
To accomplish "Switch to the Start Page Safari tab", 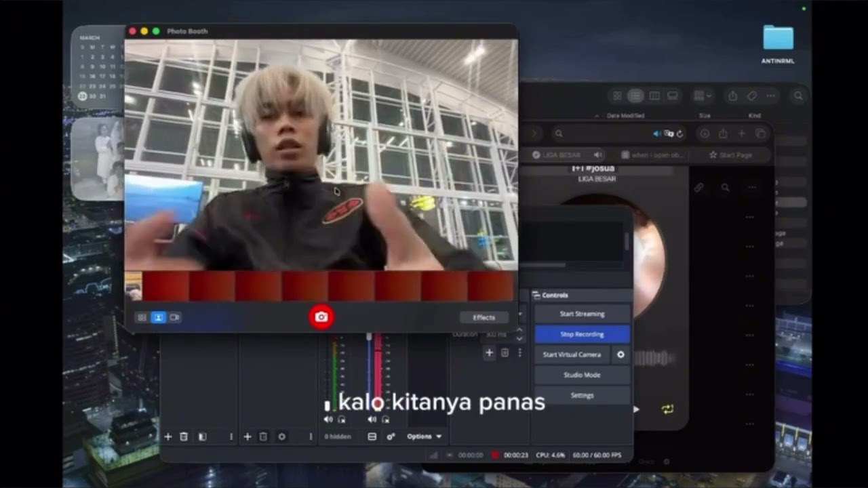I will [x=731, y=155].
